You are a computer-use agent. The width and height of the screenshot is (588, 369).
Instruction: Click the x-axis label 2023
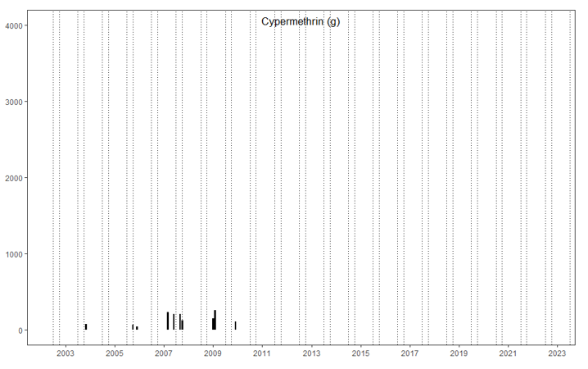pos(557,353)
